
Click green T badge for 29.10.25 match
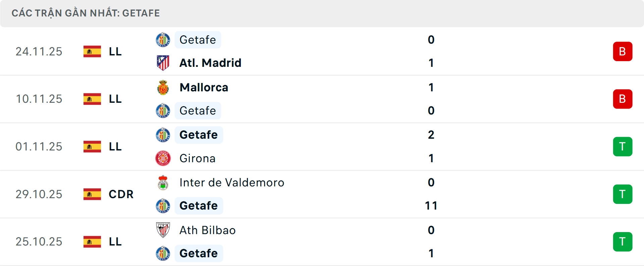pos(622,194)
